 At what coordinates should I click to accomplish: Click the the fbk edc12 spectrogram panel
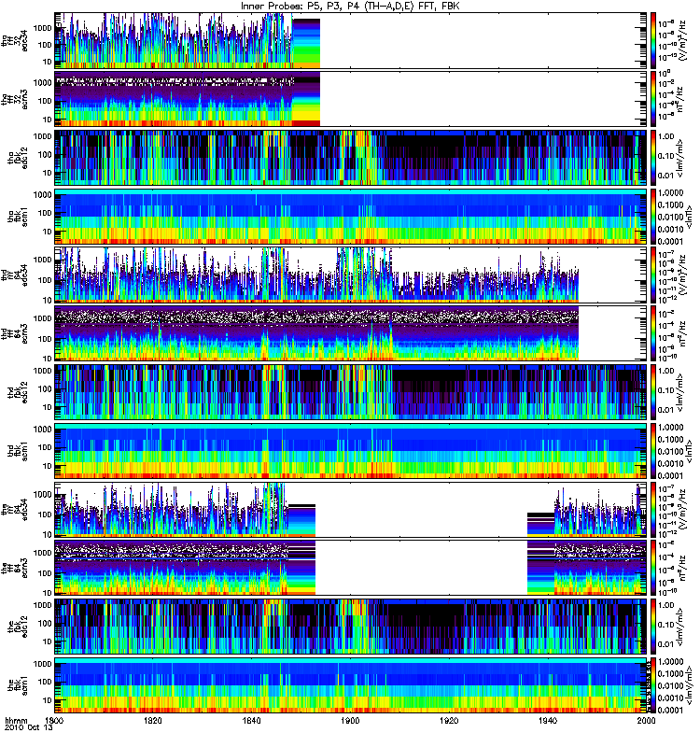[351, 627]
